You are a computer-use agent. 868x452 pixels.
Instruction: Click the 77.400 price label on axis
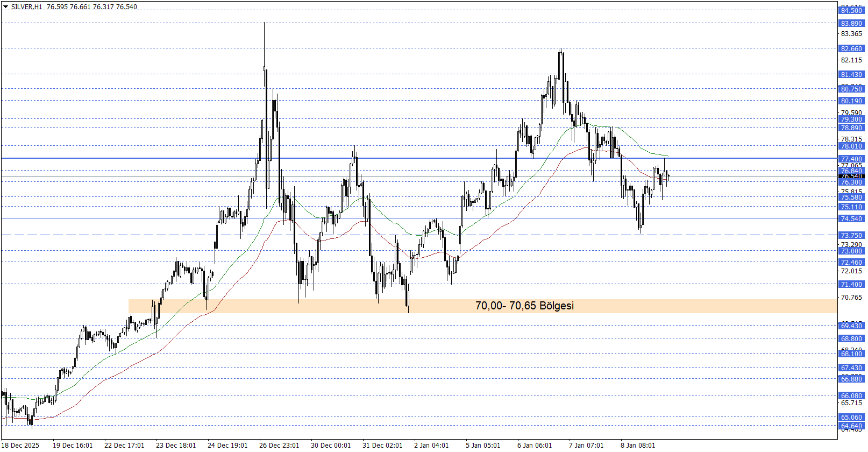[851, 159]
